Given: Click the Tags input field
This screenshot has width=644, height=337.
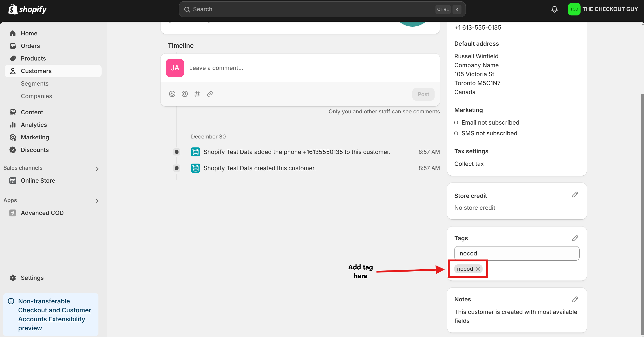Looking at the screenshot, I should (516, 253).
